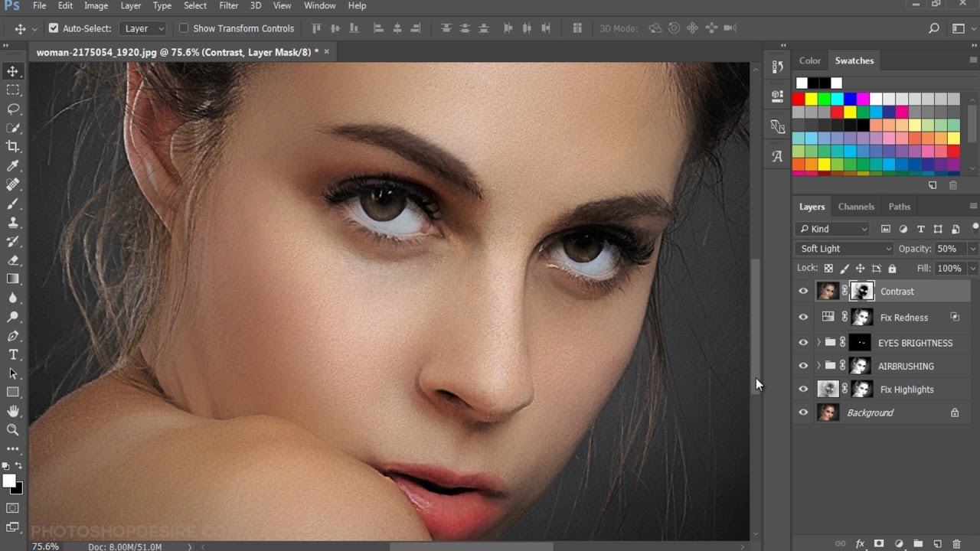Open the Soft Light blend mode dropdown
980x551 pixels.
coord(844,249)
